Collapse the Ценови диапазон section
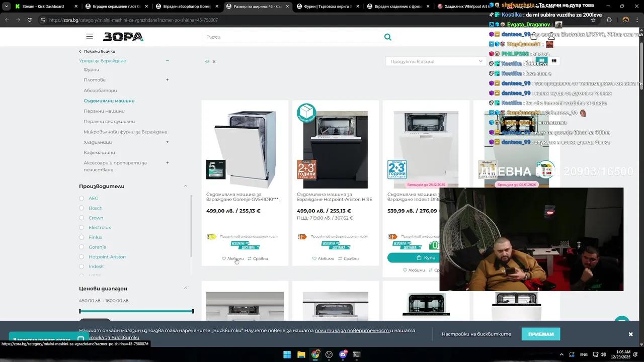644x362 pixels. (x=185, y=288)
